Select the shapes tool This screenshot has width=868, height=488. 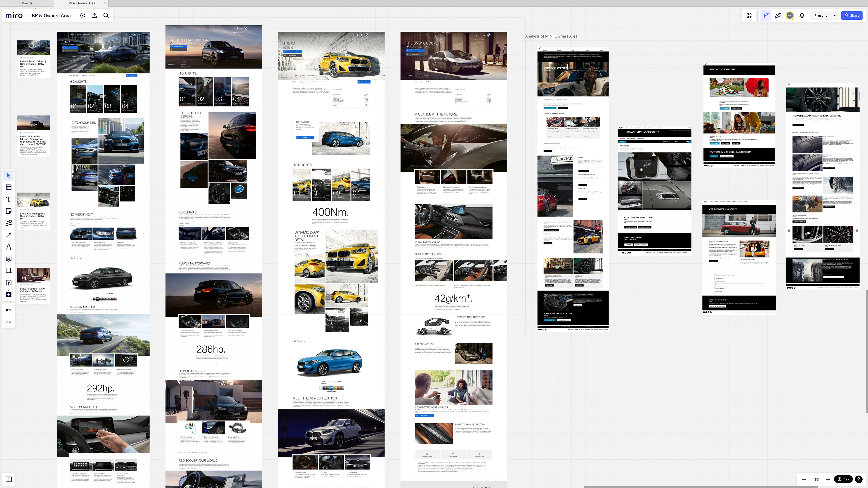tap(9, 223)
